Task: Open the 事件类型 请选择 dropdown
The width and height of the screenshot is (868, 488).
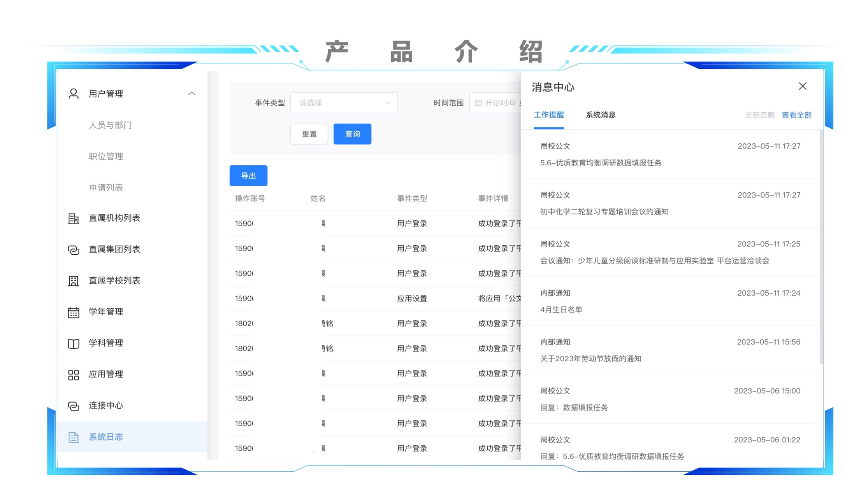Action: click(x=344, y=103)
